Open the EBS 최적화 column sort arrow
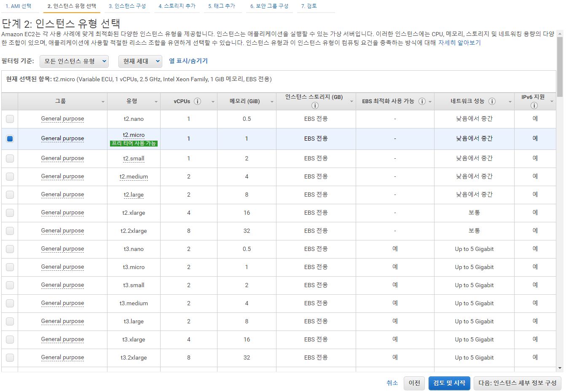The image size is (566, 392). point(430,102)
